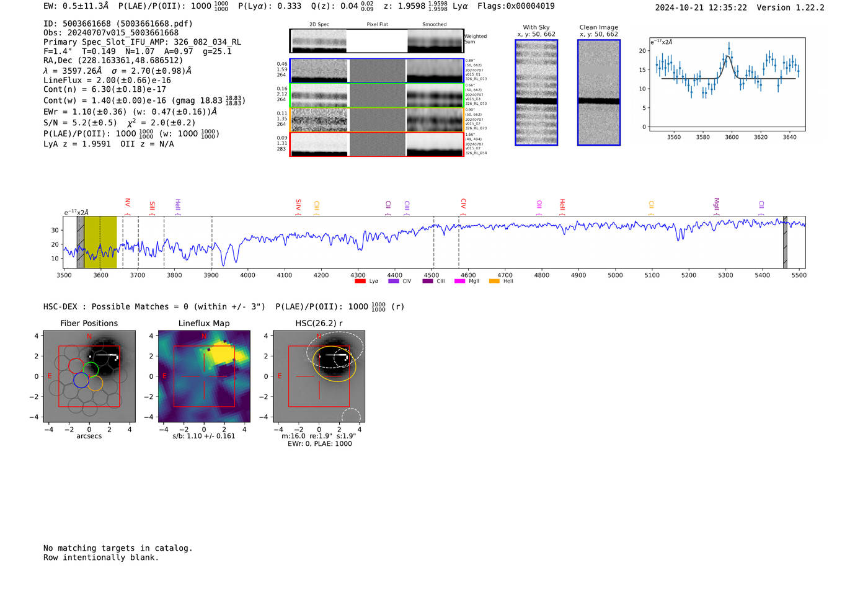Click the Obs: 20240707v015 text line
The width and height of the screenshot is (868, 591).
click(x=111, y=33)
